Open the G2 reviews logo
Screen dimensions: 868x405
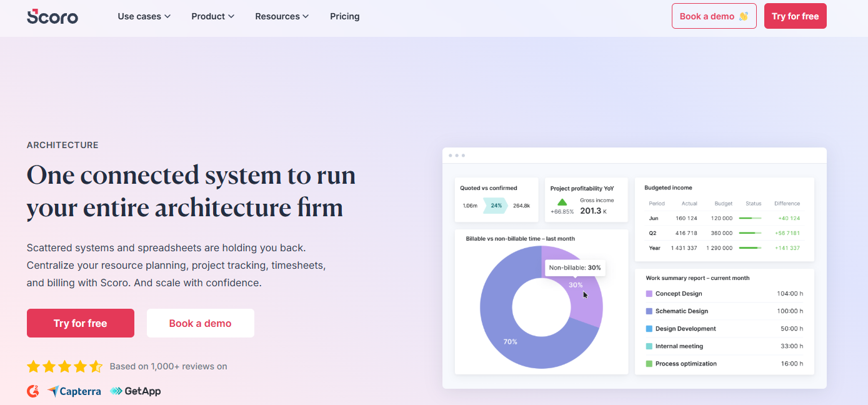point(33,391)
